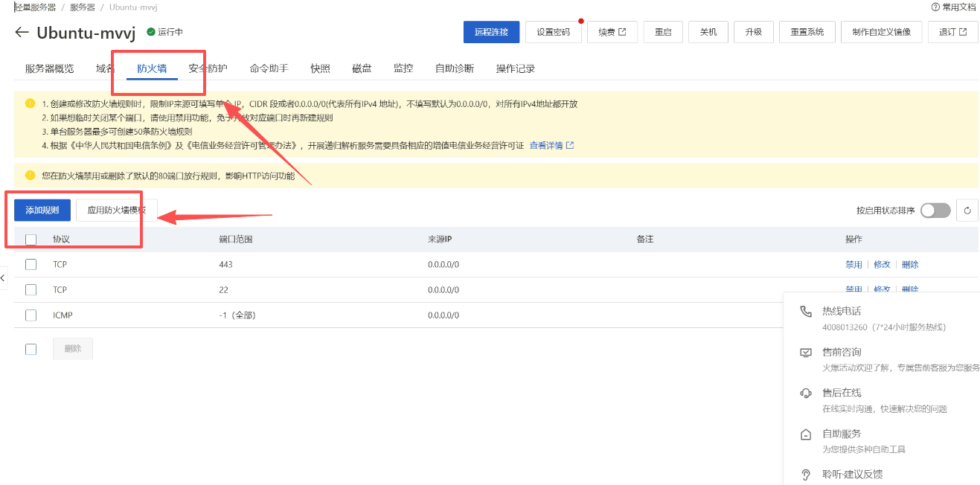Check the select-all checkbox in table header
The width and height of the screenshot is (980, 485).
point(31,240)
